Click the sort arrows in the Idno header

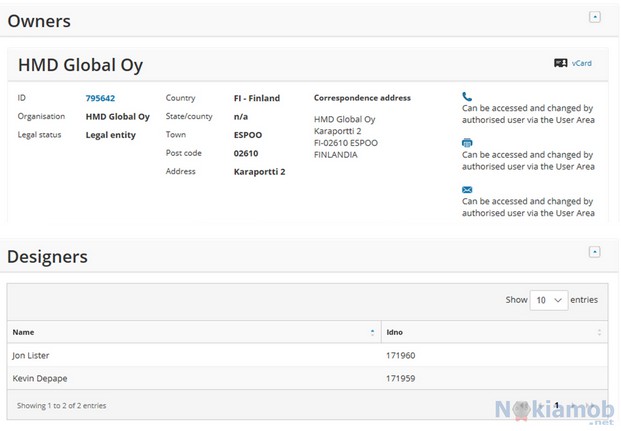(x=600, y=331)
